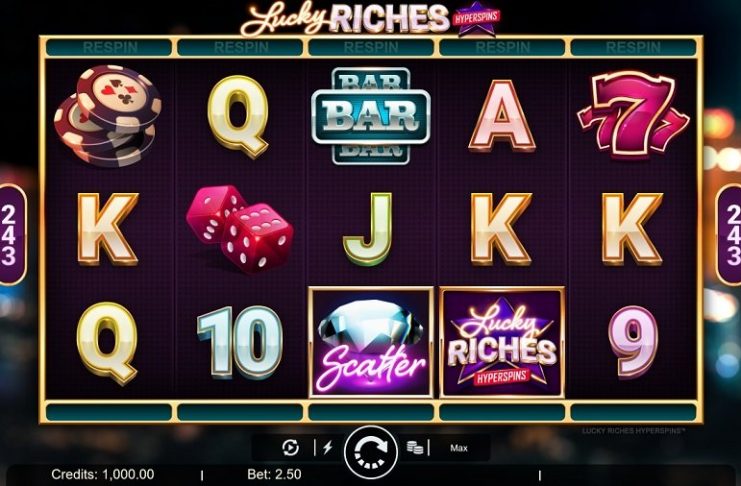The height and width of the screenshot is (486, 741).
Task: Click the red dice symbol
Action: pos(240,228)
